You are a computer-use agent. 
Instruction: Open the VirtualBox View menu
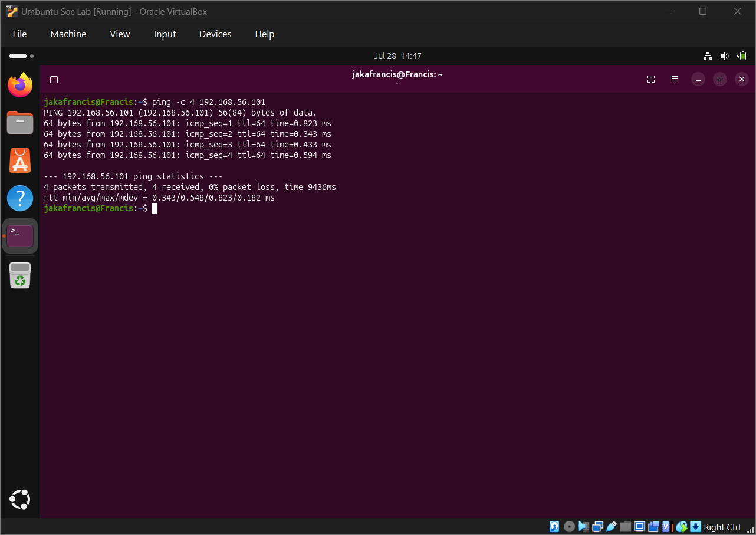coord(120,34)
